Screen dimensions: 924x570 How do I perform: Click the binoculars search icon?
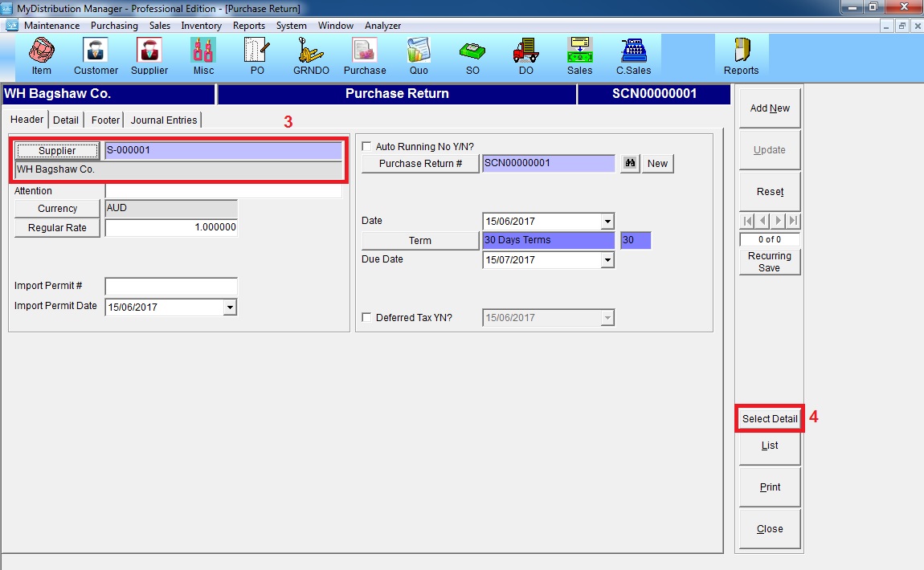pyautogui.click(x=631, y=163)
